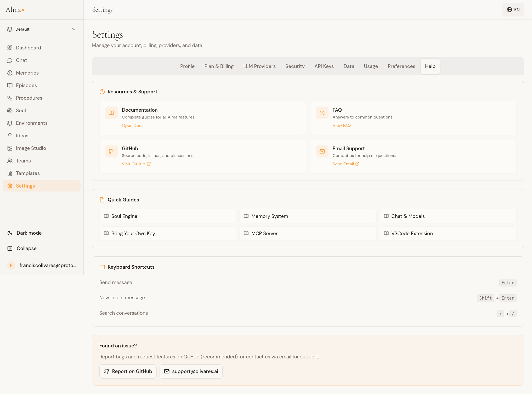This screenshot has width=532, height=394.
Task: Open the user account menu at bottom-left
Action: coord(42,266)
